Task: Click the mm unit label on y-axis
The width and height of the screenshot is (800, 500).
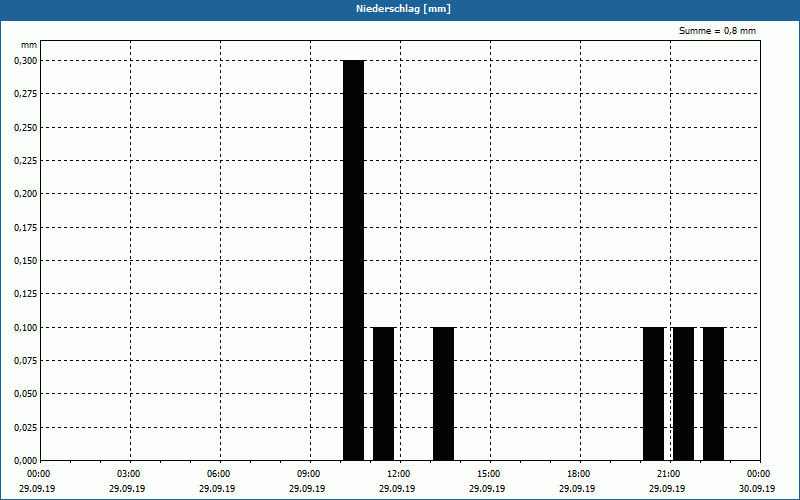Action: tap(29, 45)
